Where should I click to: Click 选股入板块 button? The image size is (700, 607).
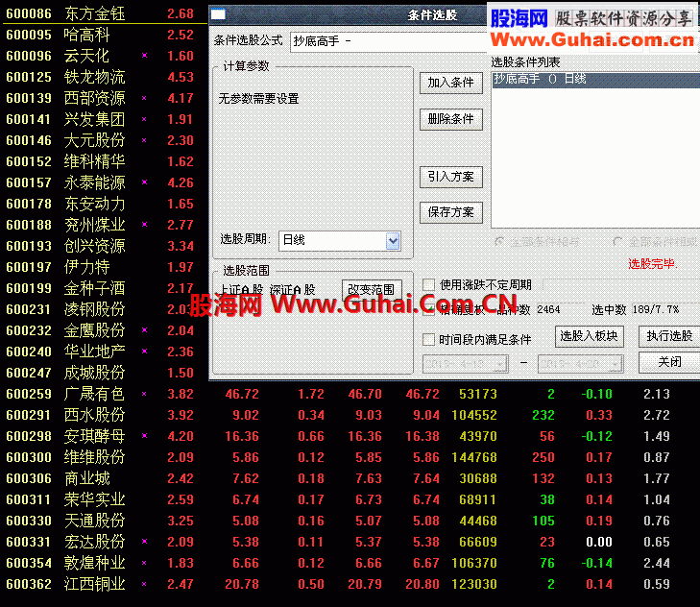[590, 336]
